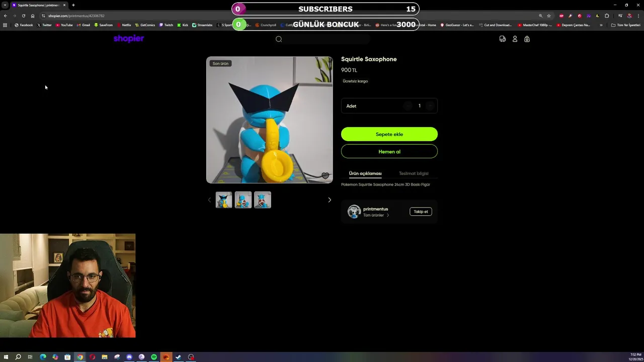Decrease quantity with the minus button
The height and width of the screenshot is (362, 644).
pos(408,106)
